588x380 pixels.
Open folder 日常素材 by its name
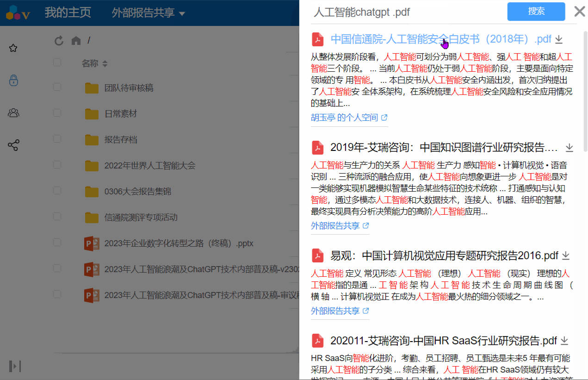(x=121, y=114)
